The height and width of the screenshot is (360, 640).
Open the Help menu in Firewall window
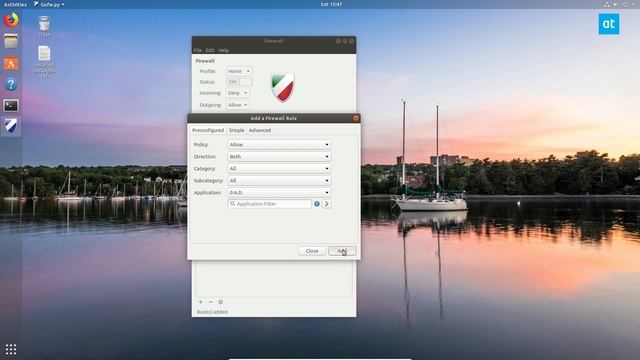click(x=223, y=50)
